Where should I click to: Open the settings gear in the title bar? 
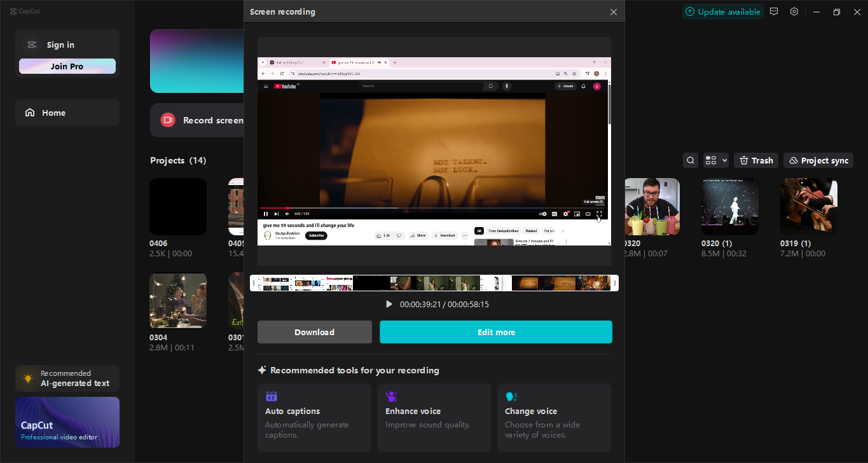click(794, 11)
